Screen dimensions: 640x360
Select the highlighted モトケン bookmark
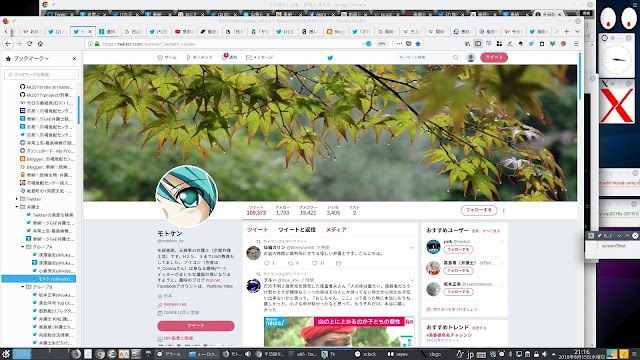[38, 279]
